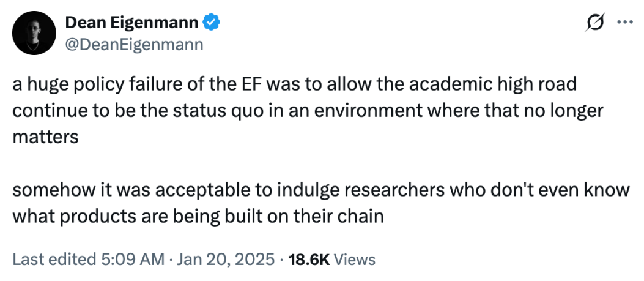Open the Grok slashed-circle icon
The width and height of the screenshot is (644, 281).
pos(594,24)
